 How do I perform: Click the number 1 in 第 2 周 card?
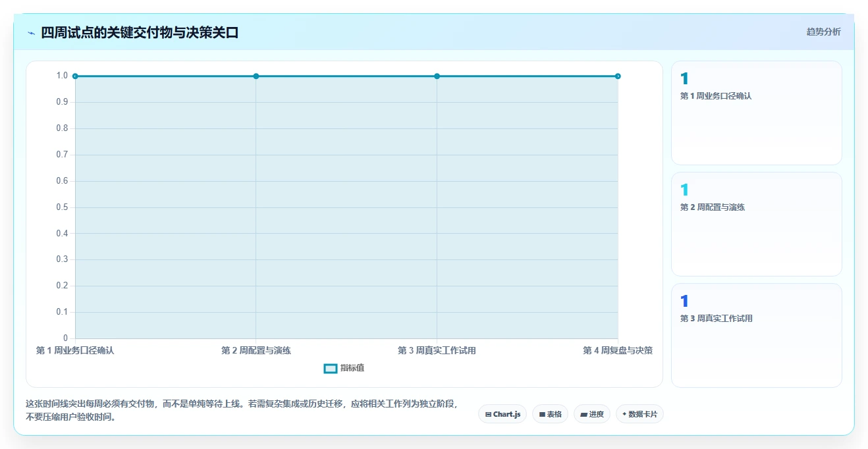[x=684, y=190]
